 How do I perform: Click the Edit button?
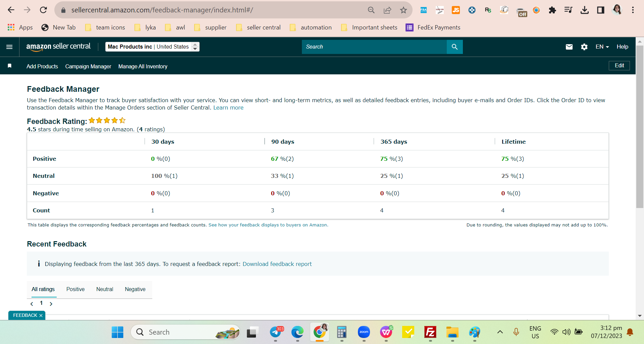619,66
